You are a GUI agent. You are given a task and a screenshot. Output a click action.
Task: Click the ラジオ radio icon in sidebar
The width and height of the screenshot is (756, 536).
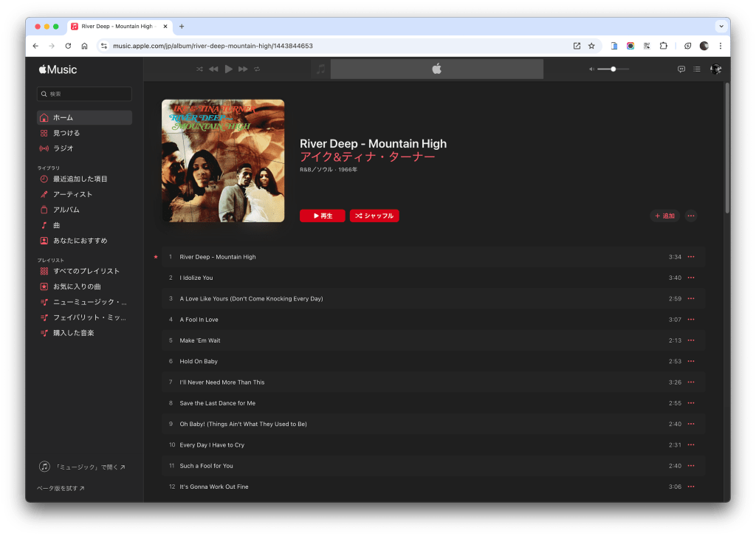44,148
